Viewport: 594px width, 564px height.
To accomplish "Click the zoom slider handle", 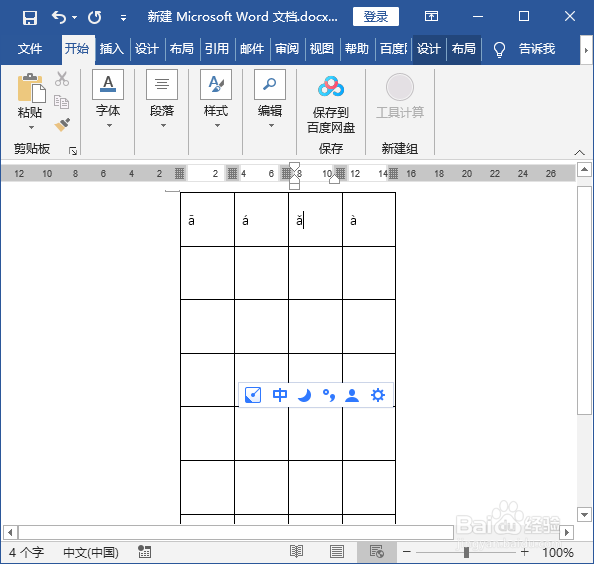I will pos(466,552).
